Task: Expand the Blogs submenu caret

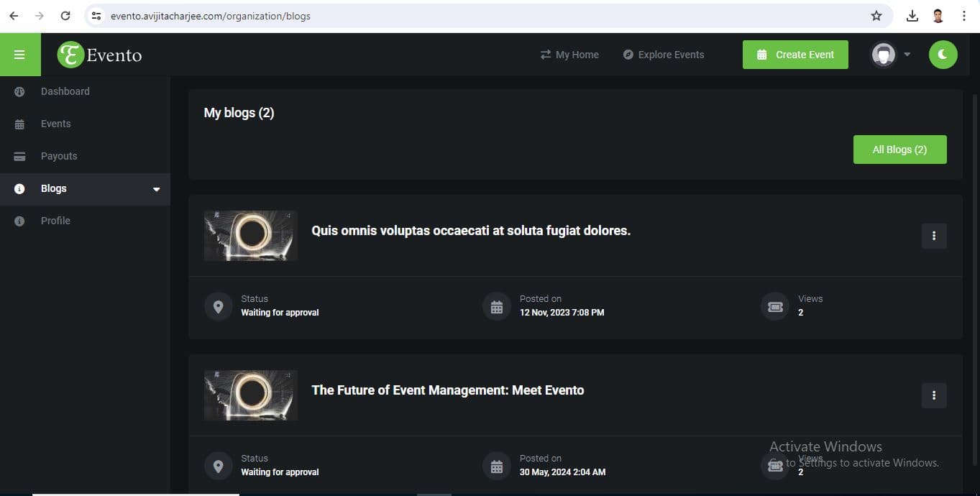Action: [157, 189]
